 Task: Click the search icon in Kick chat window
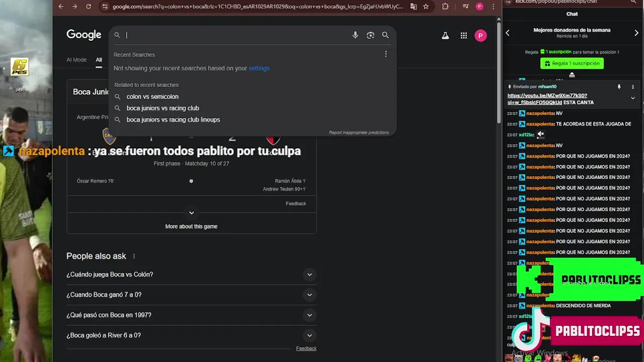pyautogui.click(x=633, y=2)
